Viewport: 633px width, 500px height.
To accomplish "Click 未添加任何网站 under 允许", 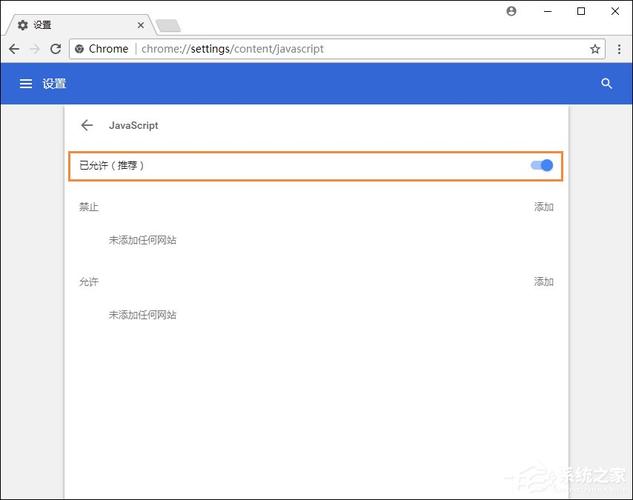I will (143, 315).
